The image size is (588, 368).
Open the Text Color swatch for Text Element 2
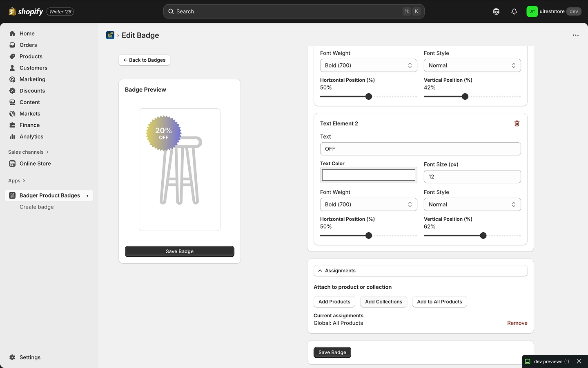point(368,175)
